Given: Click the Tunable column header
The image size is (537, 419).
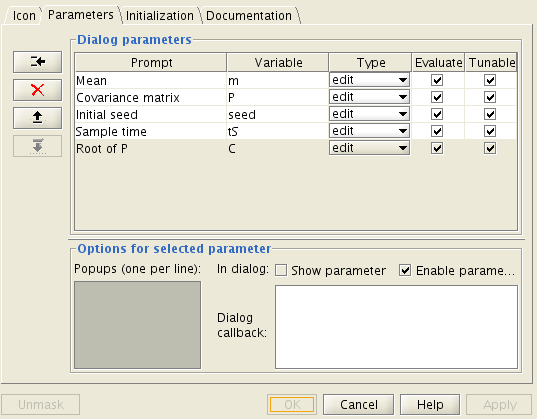Looking at the screenshot, I should tap(491, 62).
